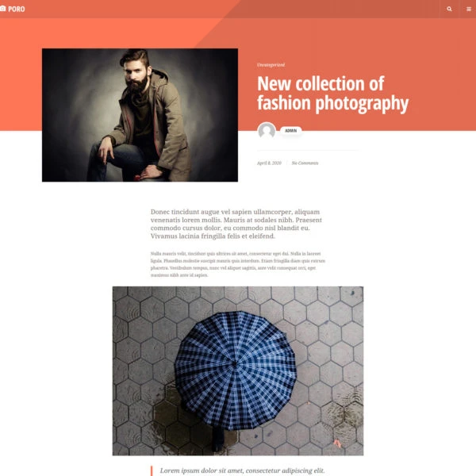Click the 'Nulla mauris velit' body paragraph

coord(238,264)
